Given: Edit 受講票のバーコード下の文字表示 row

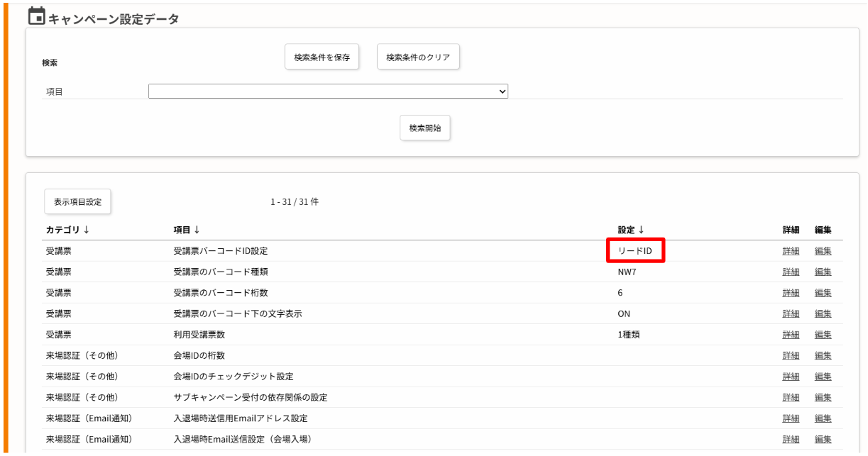Looking at the screenshot, I should click(823, 313).
